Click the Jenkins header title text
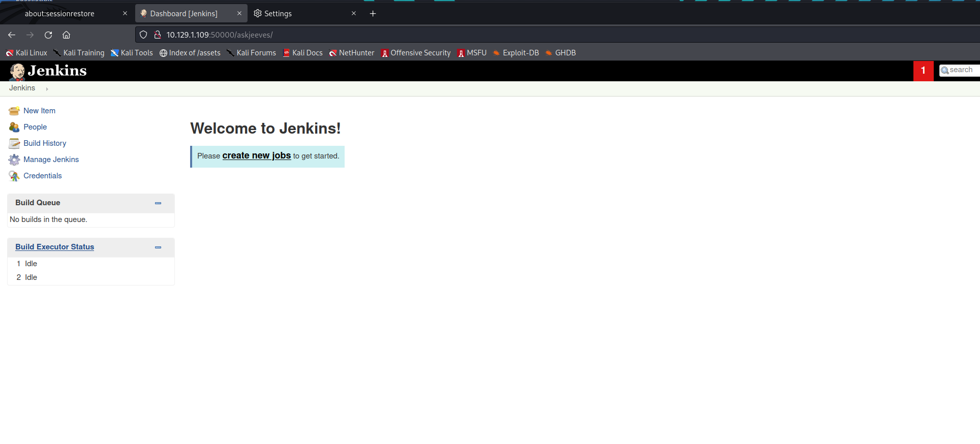This screenshot has width=980, height=444. coord(57,71)
